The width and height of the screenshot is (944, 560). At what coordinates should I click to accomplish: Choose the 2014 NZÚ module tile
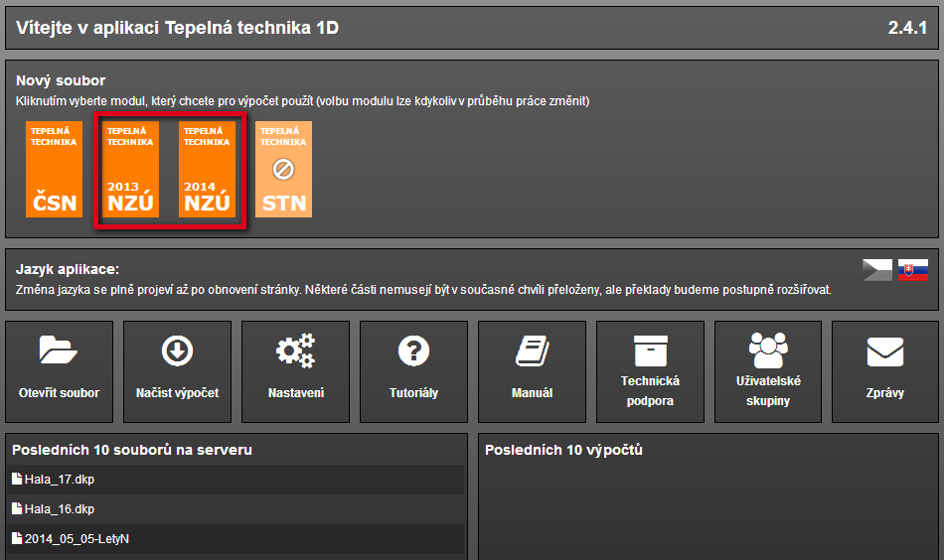207,169
